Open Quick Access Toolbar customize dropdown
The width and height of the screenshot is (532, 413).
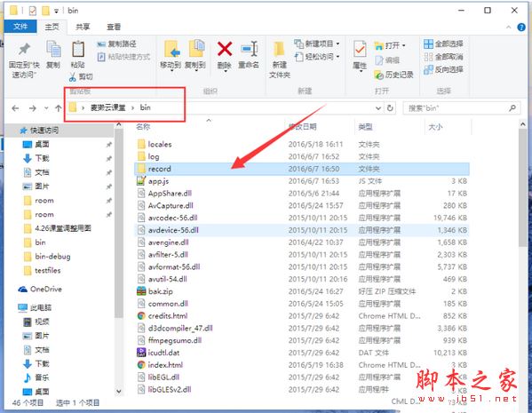[56, 11]
